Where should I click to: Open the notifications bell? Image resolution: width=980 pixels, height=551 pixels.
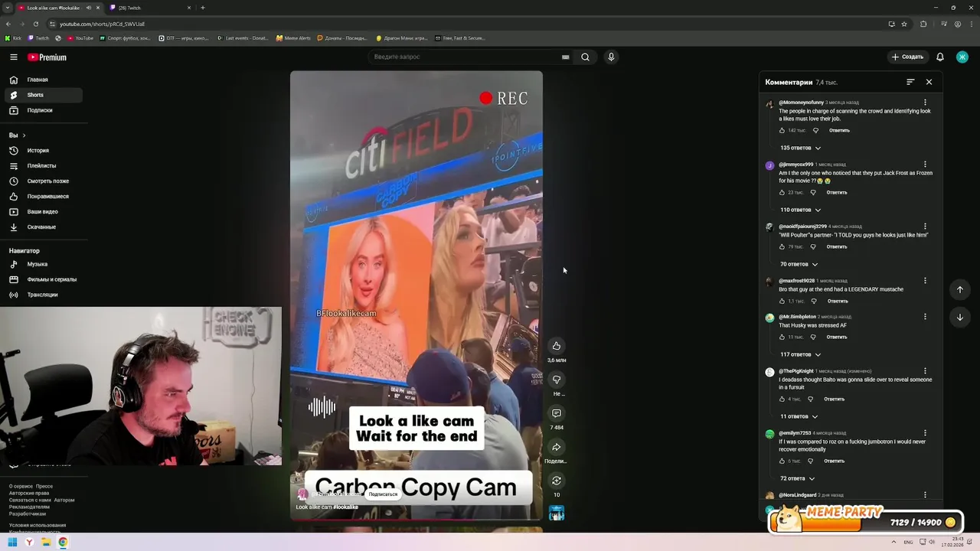(x=940, y=57)
